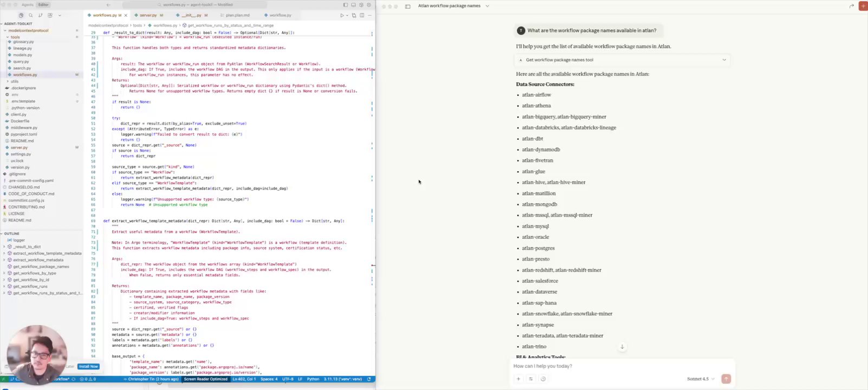The image size is (868, 390).
Task: Share the chat with the share arrow icon
Action: [852, 6]
